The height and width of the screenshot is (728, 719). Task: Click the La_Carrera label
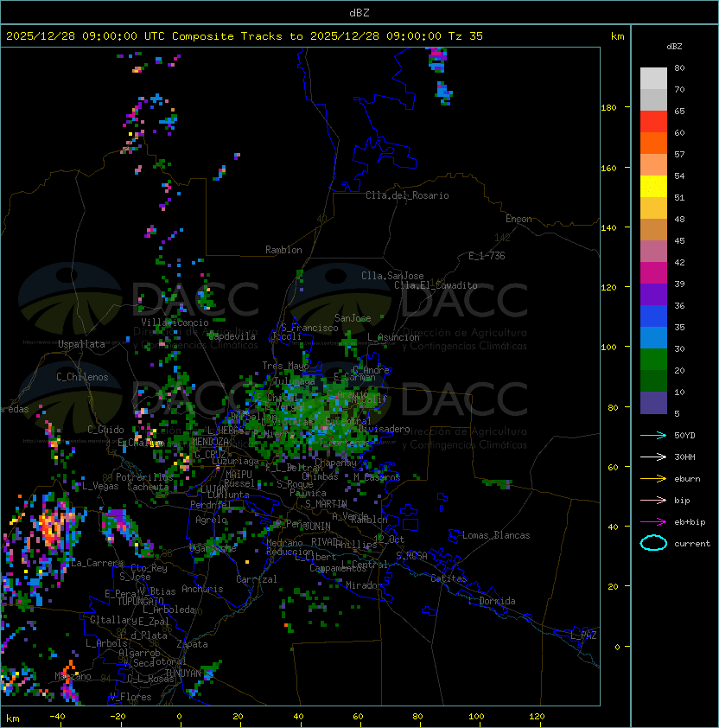pos(98,563)
